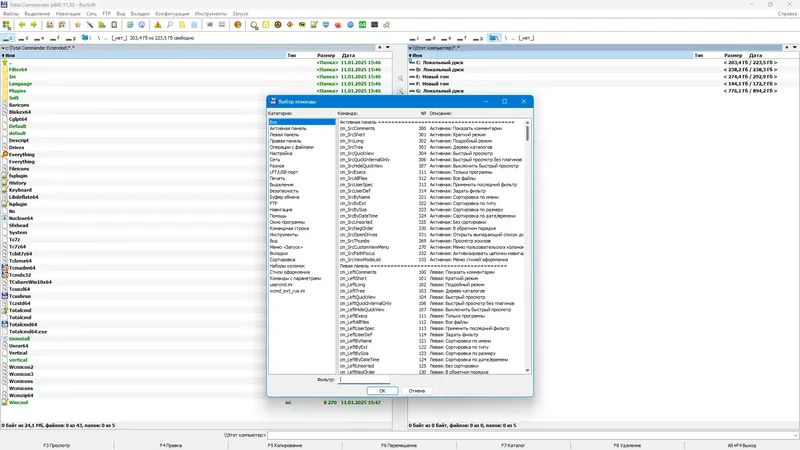Select drive d button in left drive bar
Screen dimensions: 800x450
point(23,38)
